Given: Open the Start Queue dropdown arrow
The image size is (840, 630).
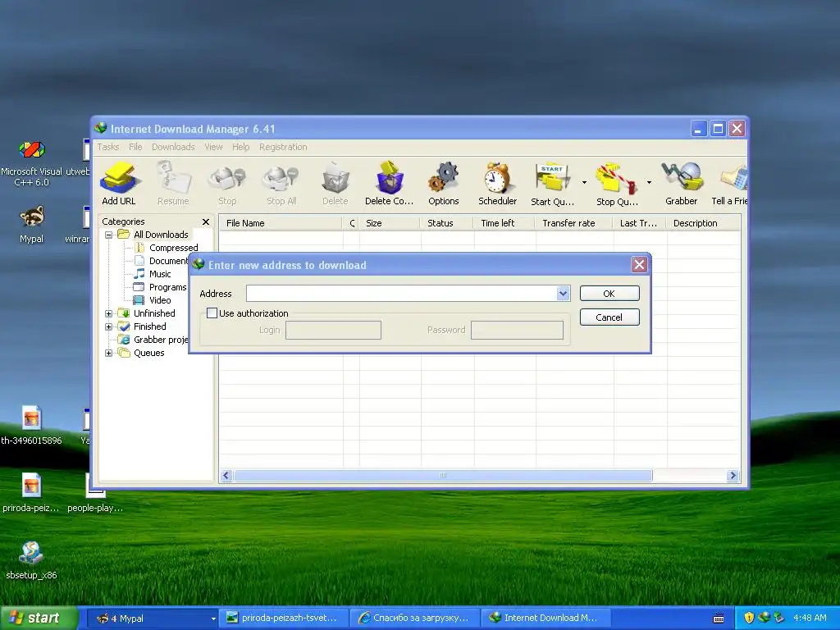Looking at the screenshot, I should click(584, 183).
